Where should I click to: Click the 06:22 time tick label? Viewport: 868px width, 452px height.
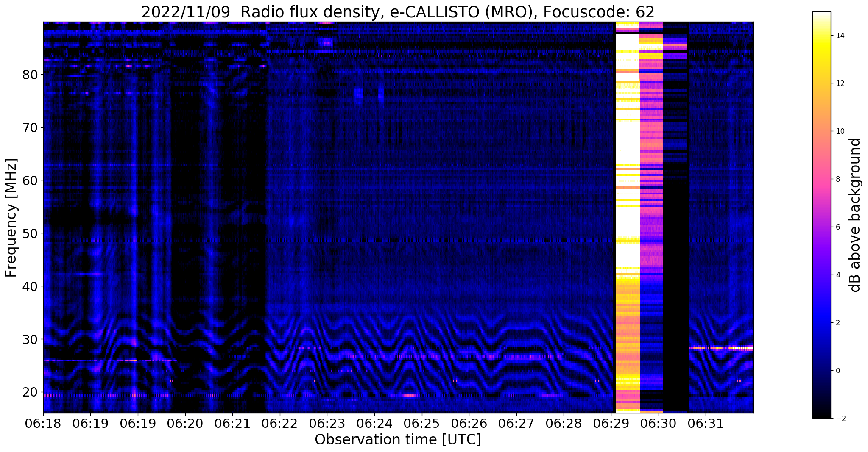tap(279, 423)
